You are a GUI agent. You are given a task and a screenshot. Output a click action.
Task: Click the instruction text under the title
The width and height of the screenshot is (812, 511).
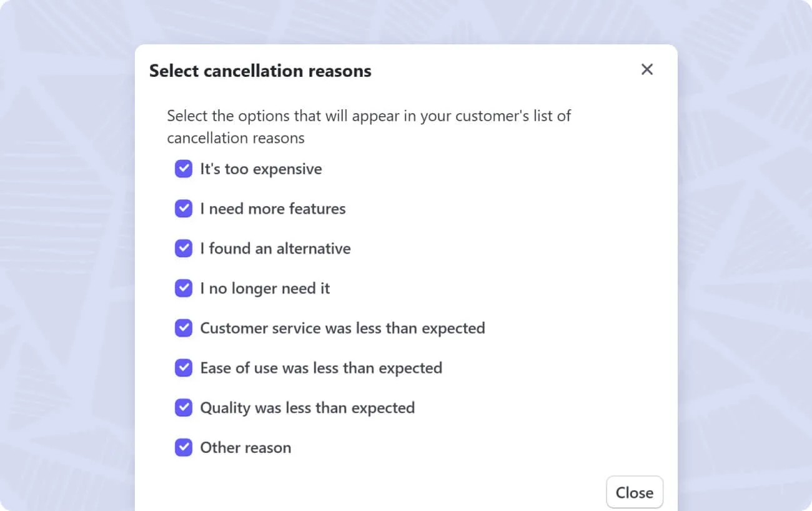[369, 127]
